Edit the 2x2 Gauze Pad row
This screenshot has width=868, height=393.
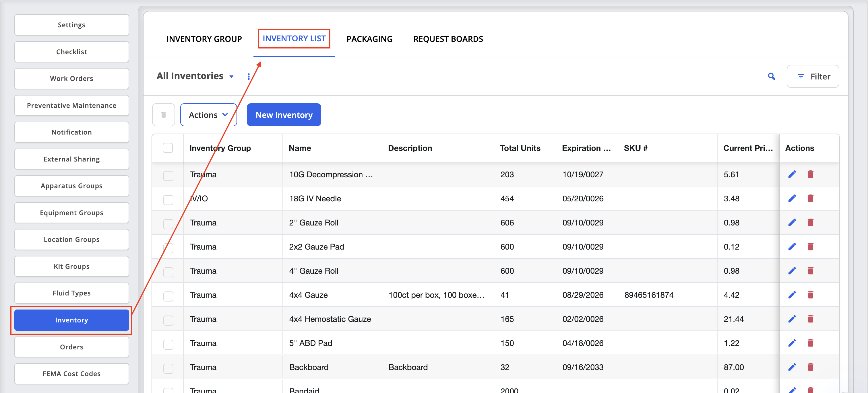792,246
